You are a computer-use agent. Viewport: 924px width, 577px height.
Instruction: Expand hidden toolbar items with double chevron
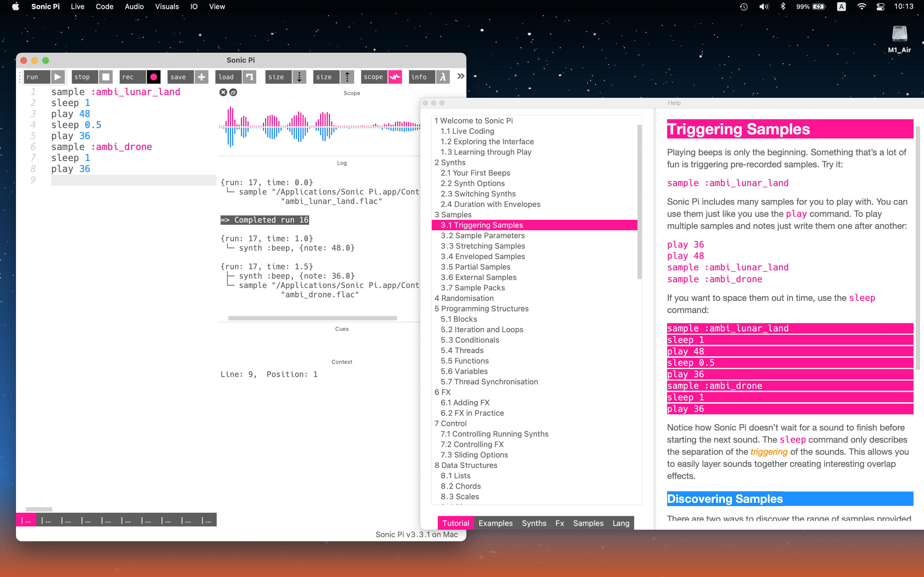point(460,76)
